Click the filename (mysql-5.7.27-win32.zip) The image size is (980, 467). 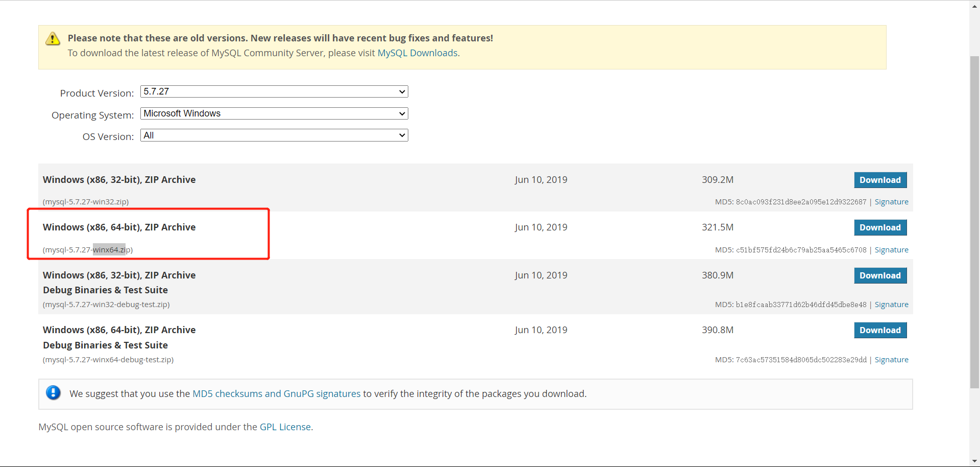[x=86, y=202]
